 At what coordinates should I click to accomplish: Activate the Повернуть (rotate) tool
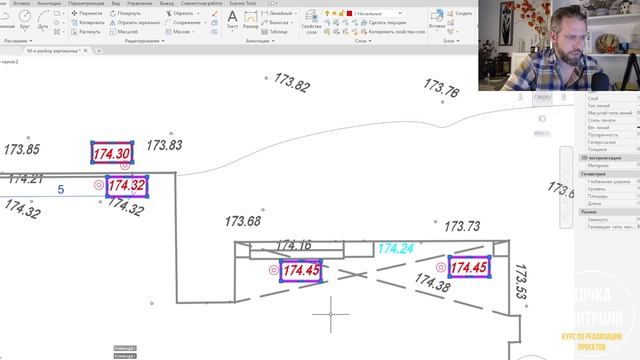click(x=125, y=13)
